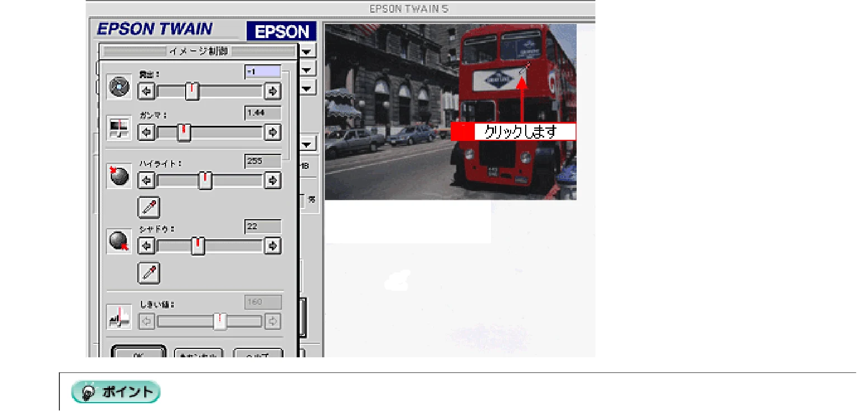Raise gamma using its right arrow
The image size is (868, 411).
tap(272, 133)
